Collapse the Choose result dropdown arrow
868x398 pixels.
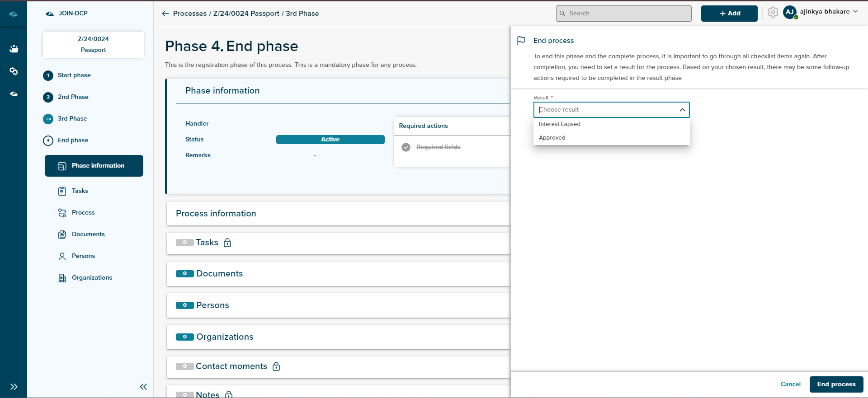click(x=682, y=110)
